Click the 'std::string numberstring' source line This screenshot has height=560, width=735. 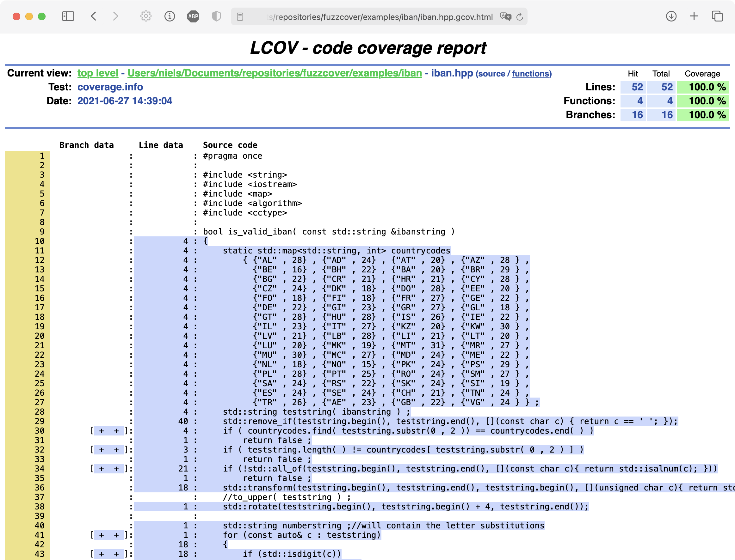pos(384,526)
